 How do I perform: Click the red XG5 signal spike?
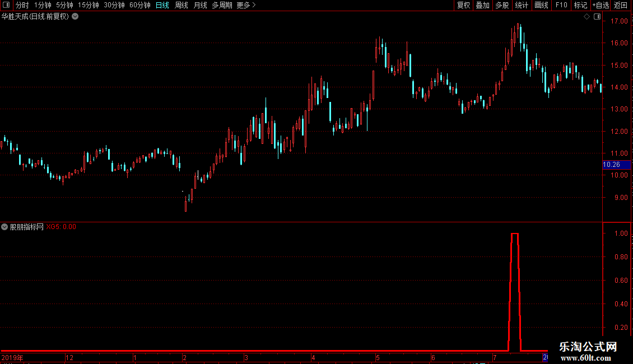[x=514, y=291]
